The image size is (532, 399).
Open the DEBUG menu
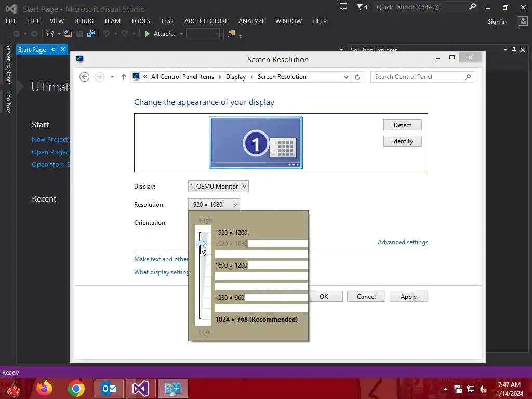click(x=84, y=21)
